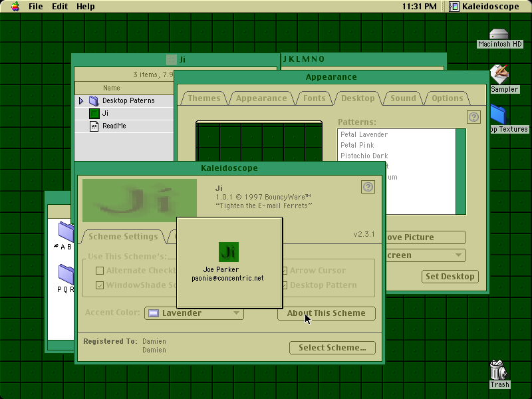Select Petal Lavender pattern
The width and height of the screenshot is (532, 399).
tap(364, 135)
